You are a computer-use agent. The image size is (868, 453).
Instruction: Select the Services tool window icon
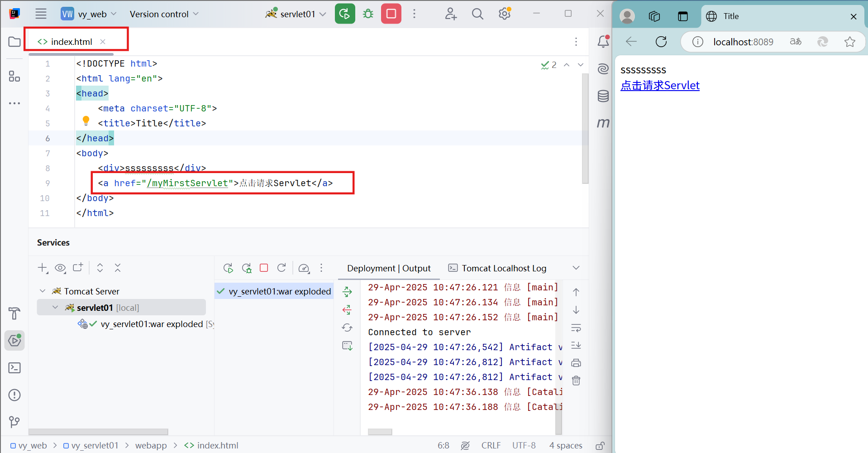pos(14,340)
